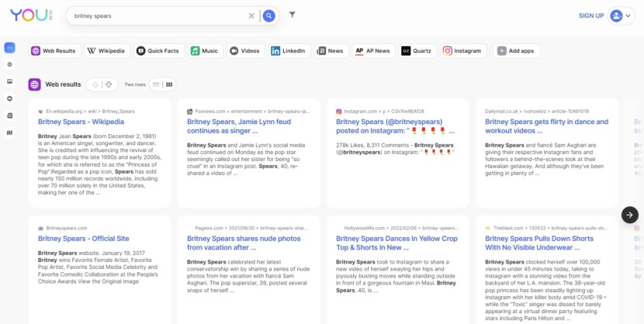The width and height of the screenshot is (644, 324).
Task: Select the images icon in left sidebar
Action: [x=10, y=81]
